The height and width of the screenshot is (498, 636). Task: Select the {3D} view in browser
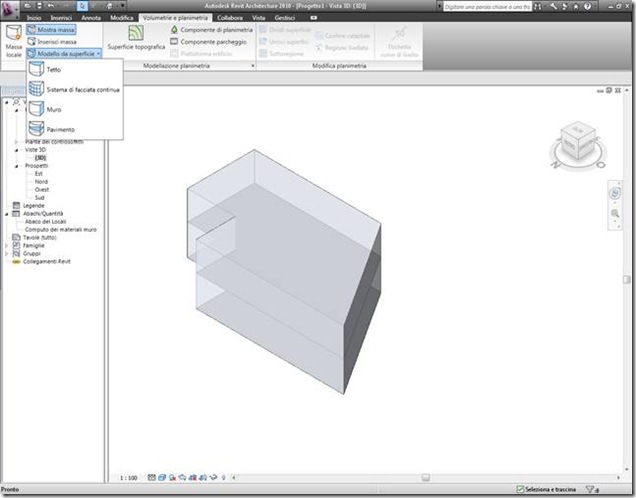pyautogui.click(x=40, y=158)
